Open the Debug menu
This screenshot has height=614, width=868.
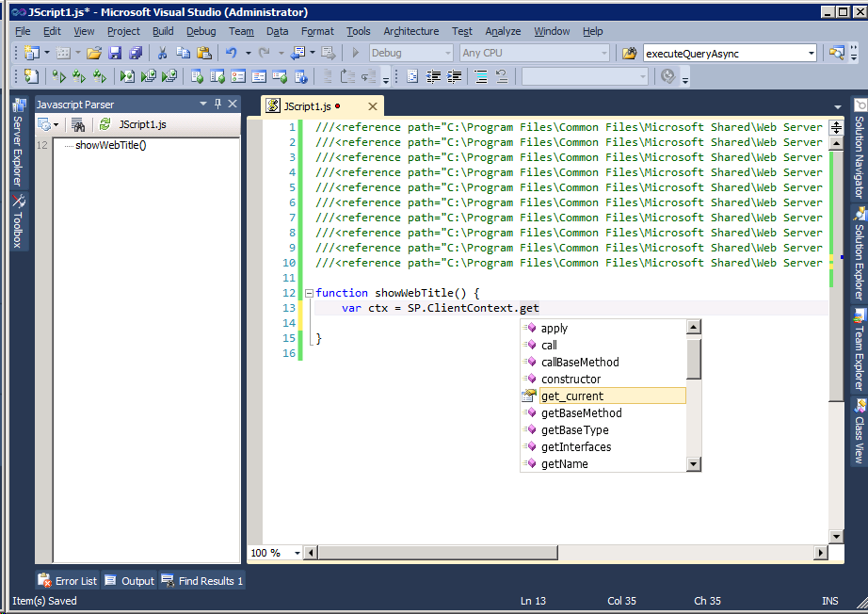pyautogui.click(x=201, y=32)
